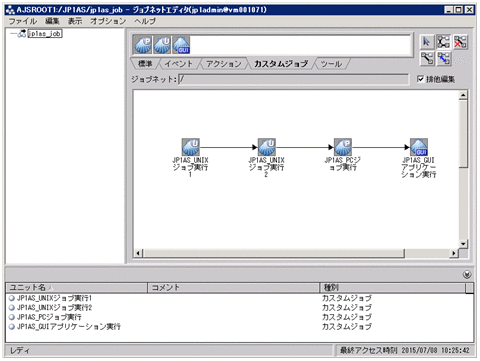Select row JP1AS_GUIアプリケーション実行 in list
The height and width of the screenshot is (361, 480).
pyautogui.click(x=239, y=326)
